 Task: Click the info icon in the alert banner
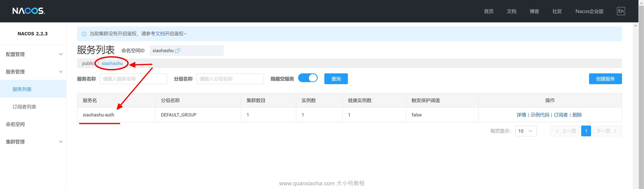tap(84, 34)
